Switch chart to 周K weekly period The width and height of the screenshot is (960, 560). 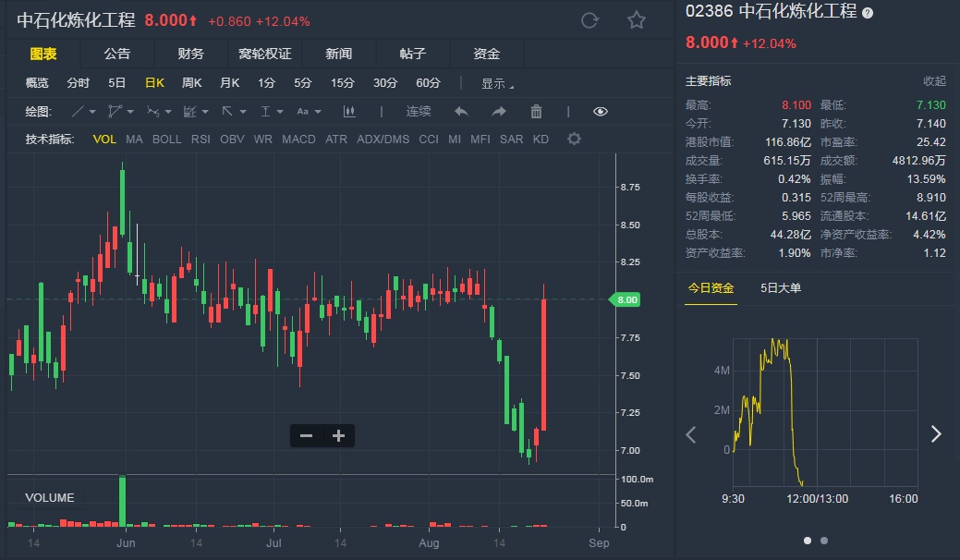(191, 82)
